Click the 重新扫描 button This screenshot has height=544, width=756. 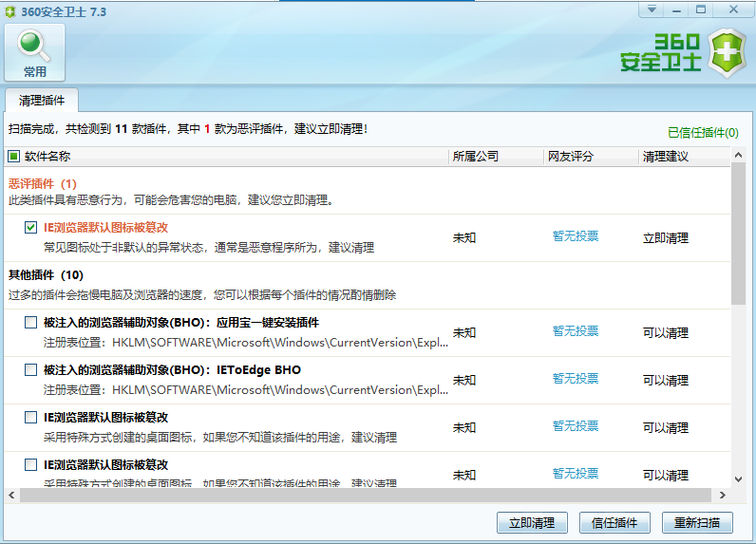point(697,522)
